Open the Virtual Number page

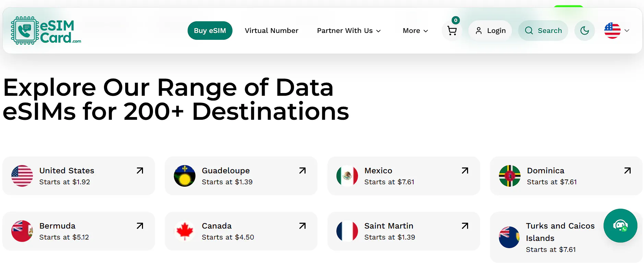coord(272,31)
